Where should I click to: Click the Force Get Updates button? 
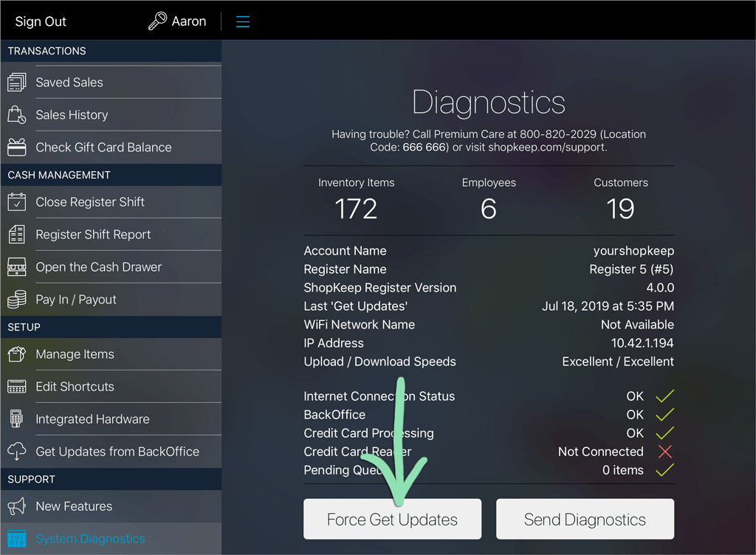click(x=393, y=519)
